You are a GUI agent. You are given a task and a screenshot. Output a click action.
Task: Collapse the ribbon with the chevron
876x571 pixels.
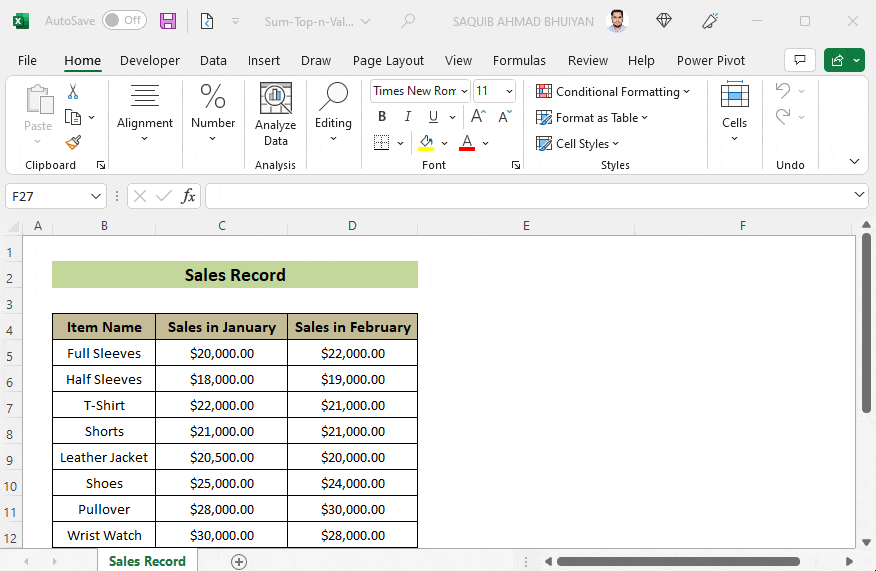pyautogui.click(x=854, y=161)
